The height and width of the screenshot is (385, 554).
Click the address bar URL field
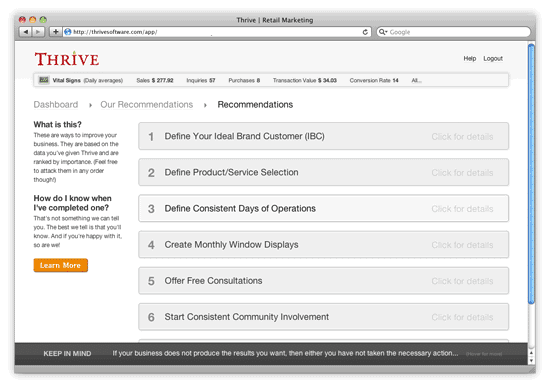coord(217,32)
